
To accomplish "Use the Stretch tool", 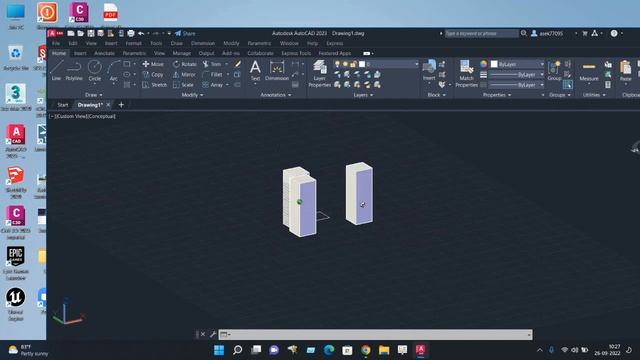I will [x=154, y=85].
